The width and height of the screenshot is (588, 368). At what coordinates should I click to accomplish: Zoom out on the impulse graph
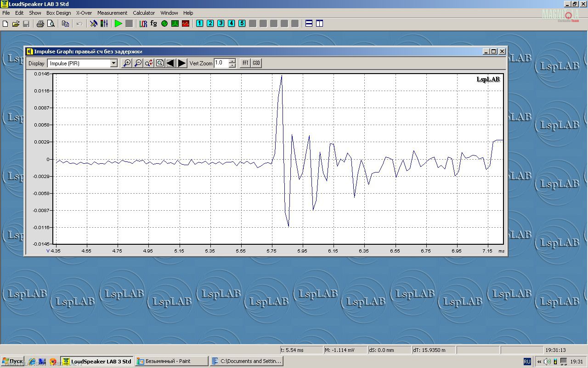138,63
